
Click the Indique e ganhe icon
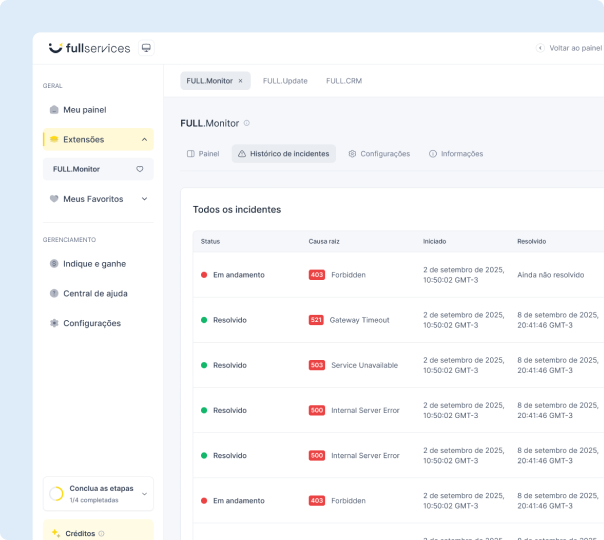click(x=54, y=264)
